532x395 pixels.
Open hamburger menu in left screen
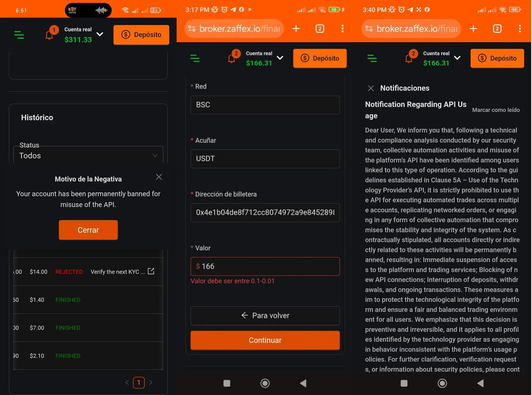pyautogui.click(x=19, y=35)
